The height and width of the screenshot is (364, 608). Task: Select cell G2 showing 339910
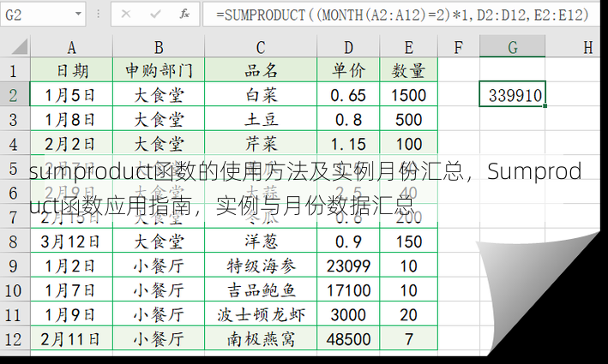512,93
